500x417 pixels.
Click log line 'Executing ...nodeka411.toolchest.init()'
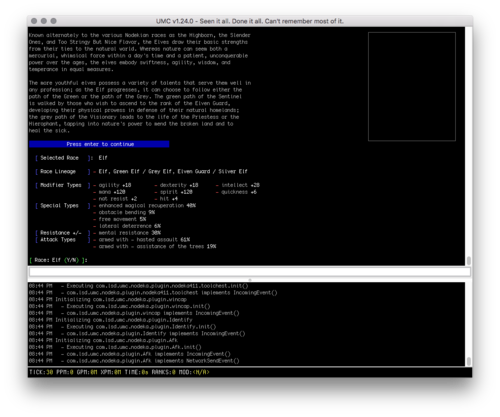pos(138,286)
